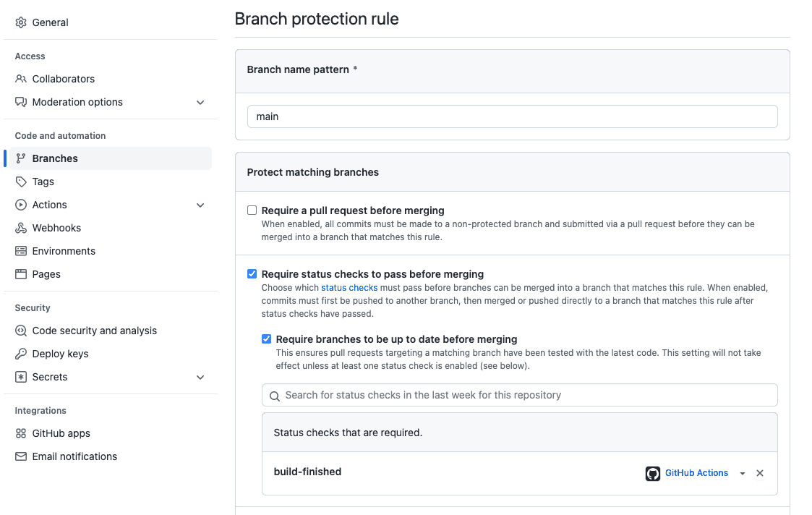The image size is (812, 515).
Task: Click the Collaborators people icon
Action: coord(21,79)
